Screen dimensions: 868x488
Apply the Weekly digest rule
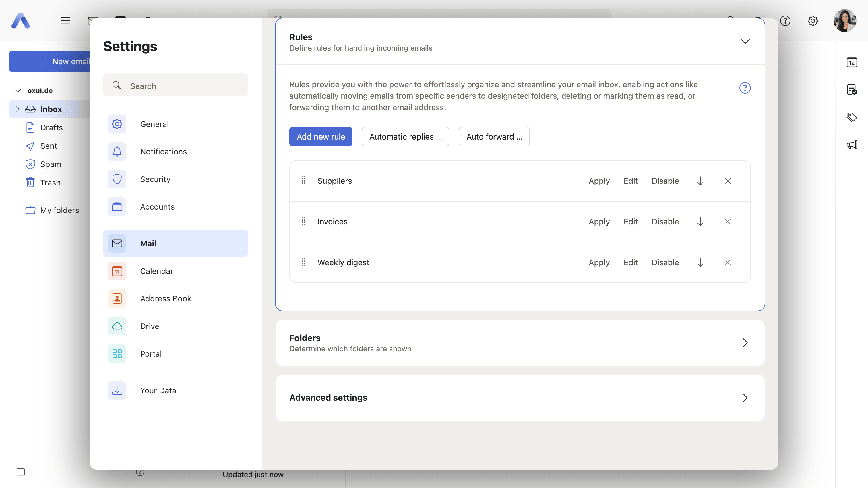[x=599, y=263]
